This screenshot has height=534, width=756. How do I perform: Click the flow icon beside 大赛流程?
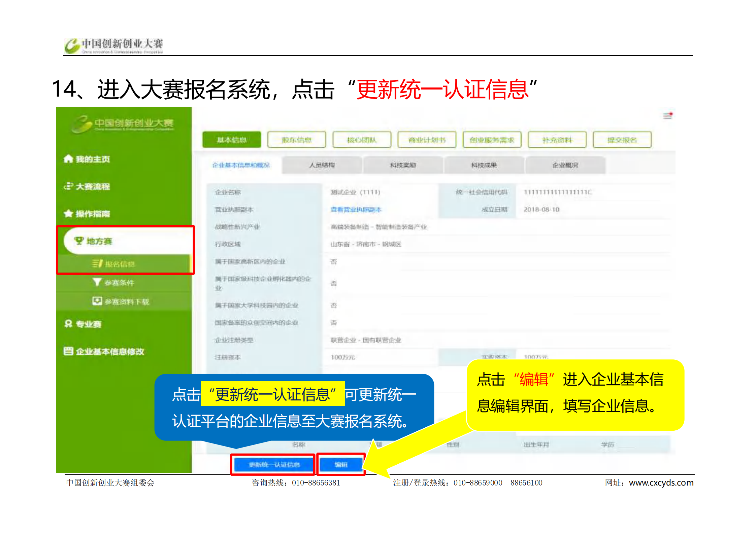pos(68,186)
